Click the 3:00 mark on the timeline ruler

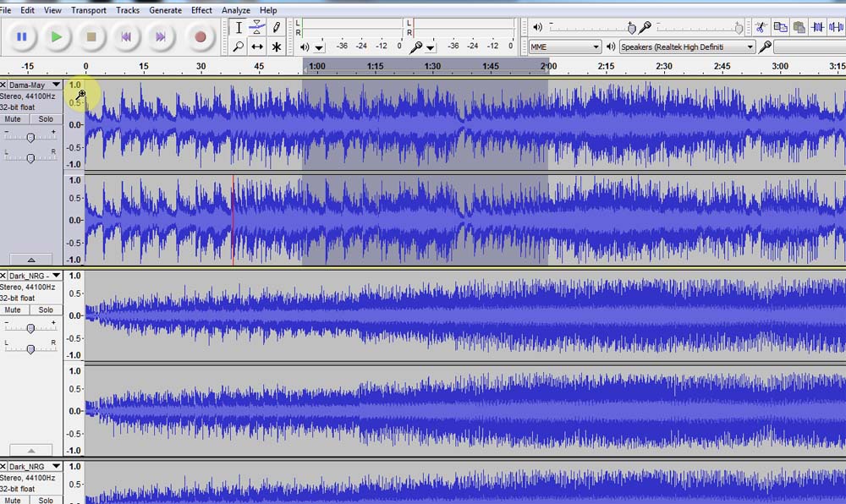780,66
